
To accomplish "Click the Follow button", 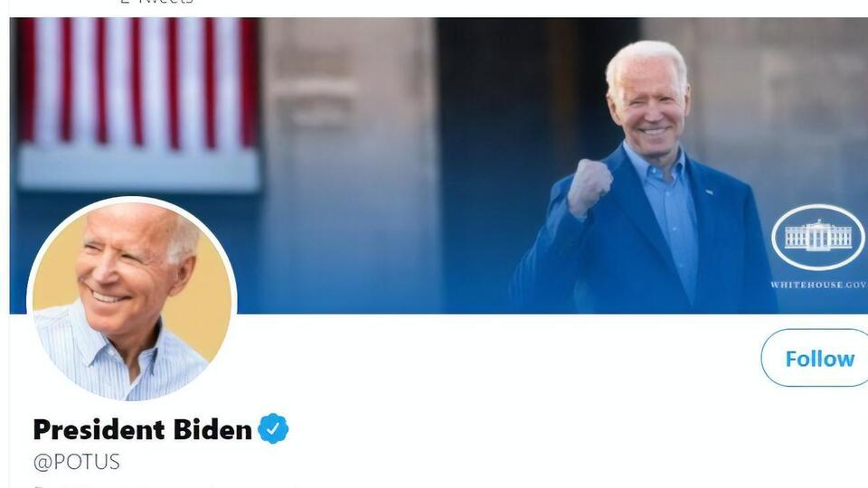I will coord(816,358).
